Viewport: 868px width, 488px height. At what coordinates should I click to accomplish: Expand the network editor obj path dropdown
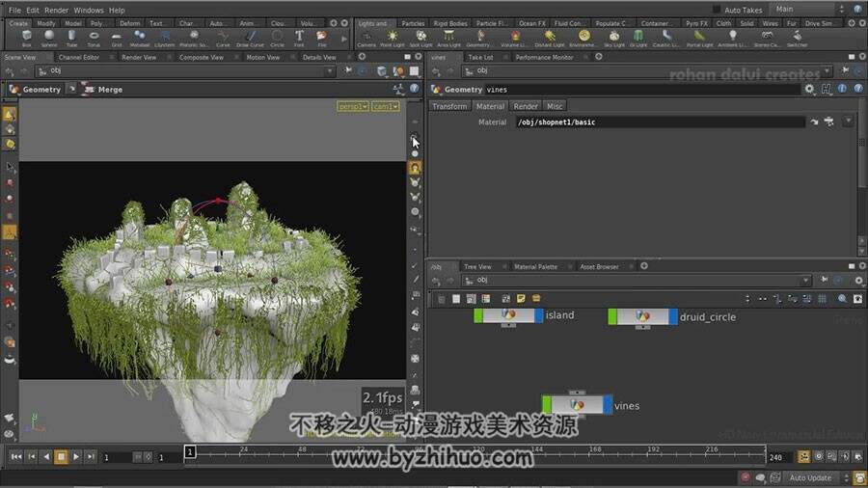tap(805, 281)
